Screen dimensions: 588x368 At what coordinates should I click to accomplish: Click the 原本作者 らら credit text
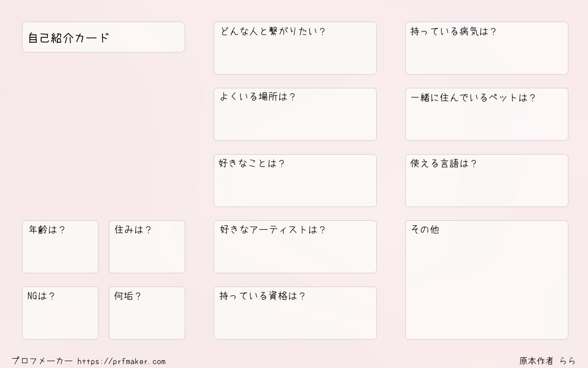tap(548, 361)
